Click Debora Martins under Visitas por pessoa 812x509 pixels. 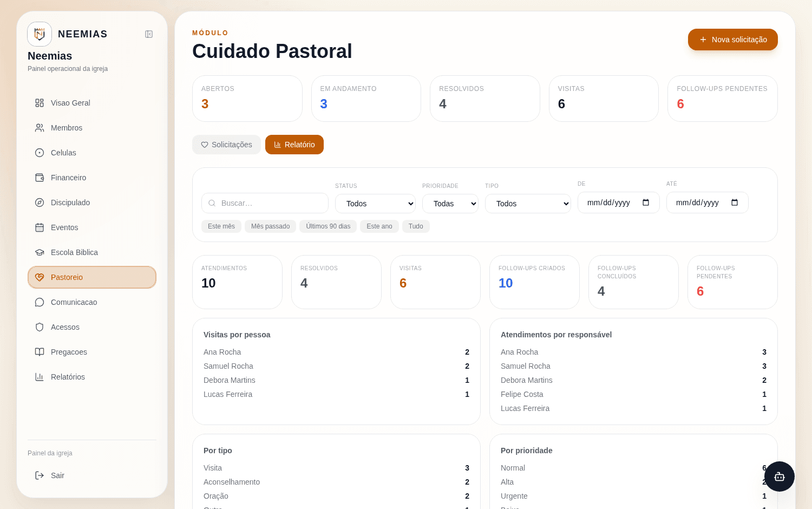point(336,380)
